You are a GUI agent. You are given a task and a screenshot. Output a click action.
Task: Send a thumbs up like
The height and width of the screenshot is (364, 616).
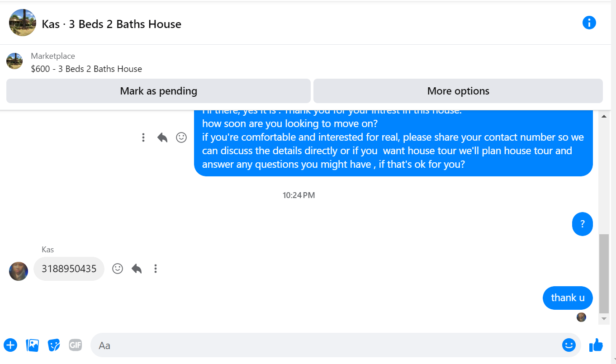click(x=596, y=345)
